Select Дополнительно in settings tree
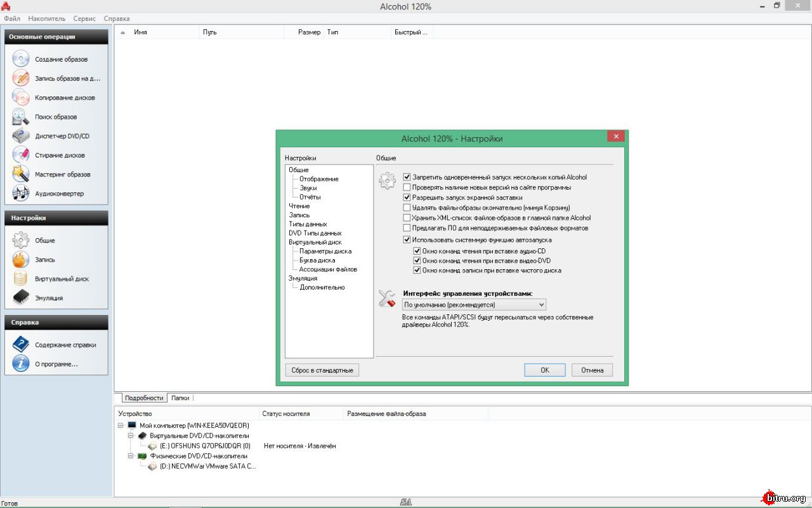 point(322,287)
